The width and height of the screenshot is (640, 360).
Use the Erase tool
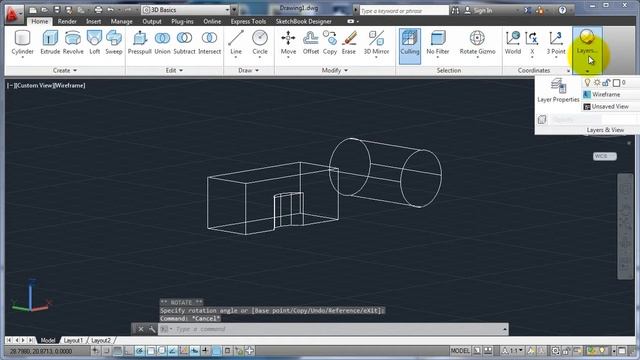click(x=349, y=43)
